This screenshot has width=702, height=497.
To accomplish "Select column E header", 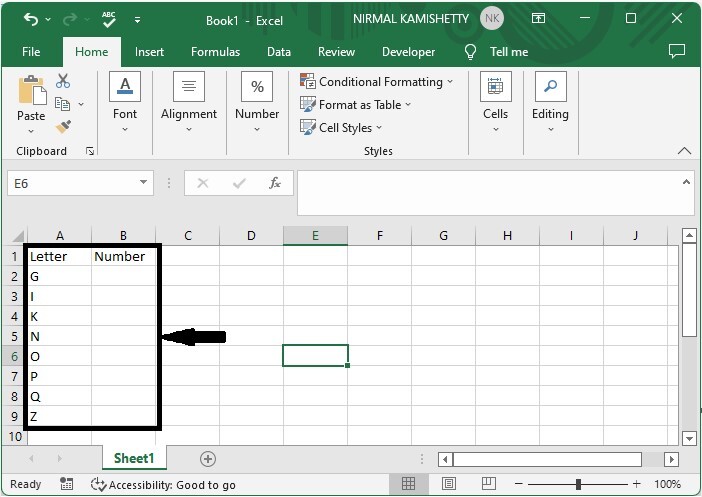I will (315, 236).
